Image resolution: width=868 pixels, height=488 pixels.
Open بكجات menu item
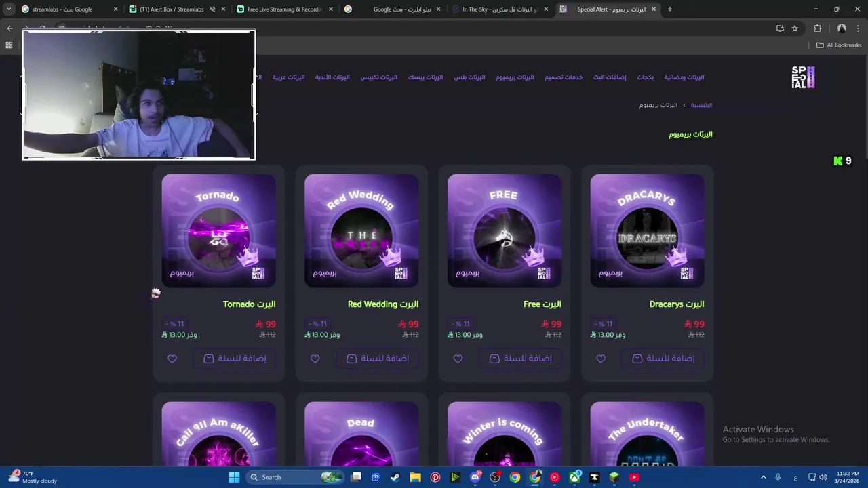point(645,77)
